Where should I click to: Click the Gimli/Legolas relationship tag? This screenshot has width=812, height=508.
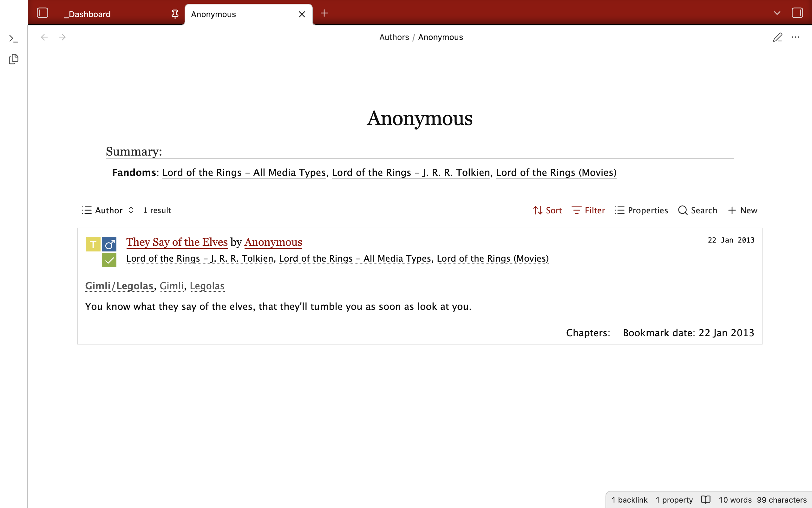[119, 286]
